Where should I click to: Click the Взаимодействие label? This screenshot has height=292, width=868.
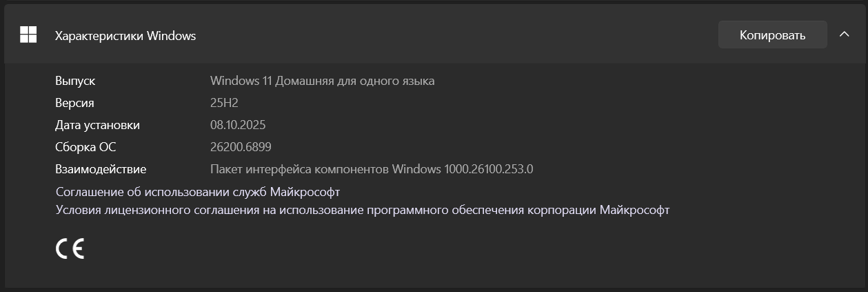[101, 168]
